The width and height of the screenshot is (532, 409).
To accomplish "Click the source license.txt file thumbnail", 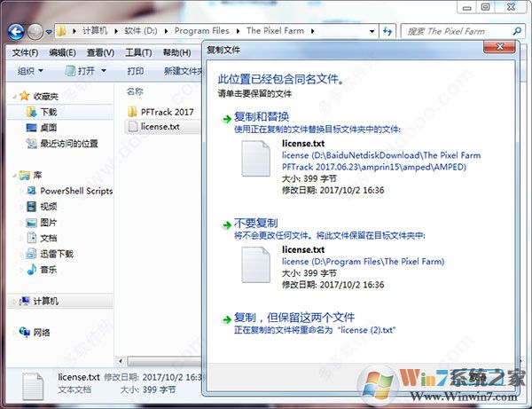I will pos(255,159).
